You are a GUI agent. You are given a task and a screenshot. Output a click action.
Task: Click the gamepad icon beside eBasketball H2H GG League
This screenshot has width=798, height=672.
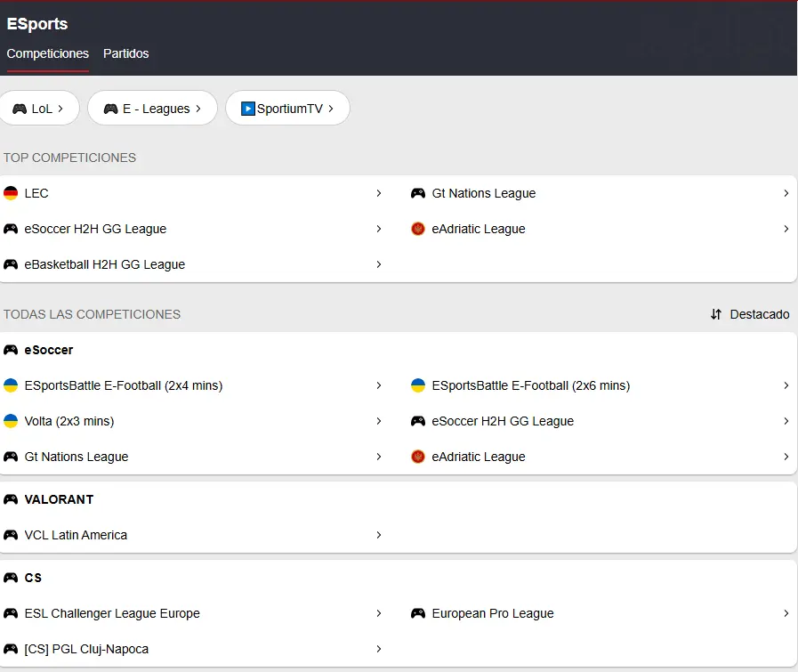click(11, 264)
